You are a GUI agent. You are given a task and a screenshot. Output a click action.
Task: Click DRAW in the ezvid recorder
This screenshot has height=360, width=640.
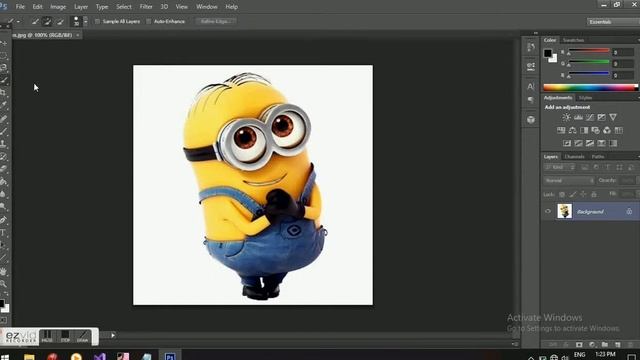[x=82, y=337]
